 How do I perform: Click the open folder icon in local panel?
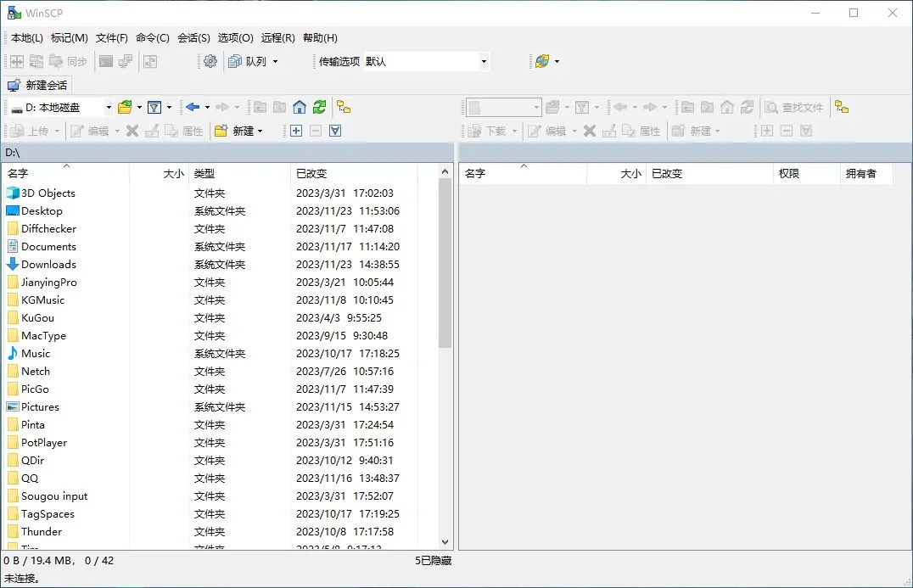point(125,107)
